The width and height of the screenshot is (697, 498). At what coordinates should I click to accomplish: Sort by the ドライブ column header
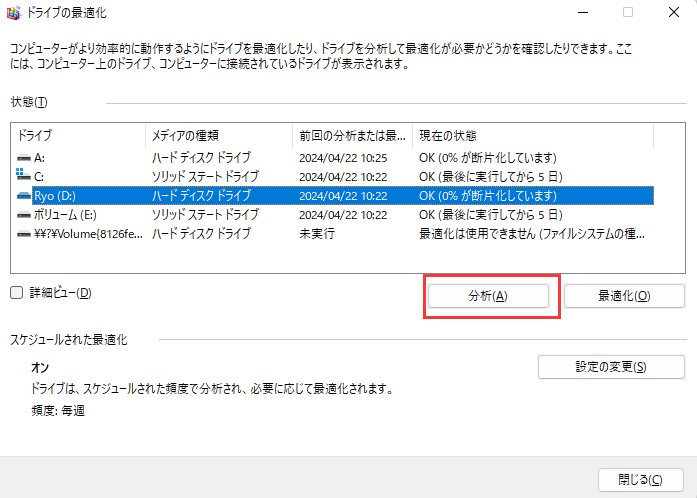79,136
